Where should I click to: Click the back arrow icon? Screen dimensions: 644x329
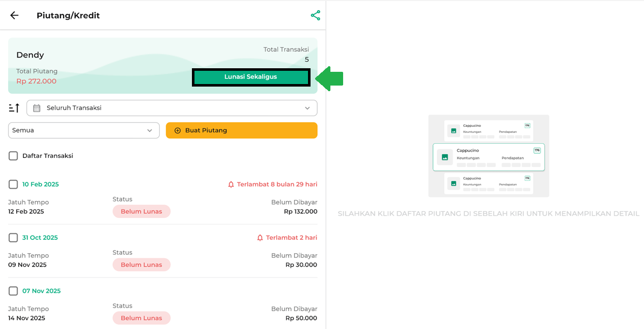14,15
